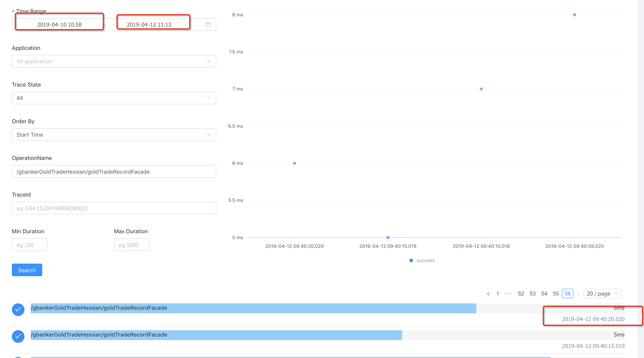Select page 55 in pagination
644x358 pixels.
556,294
